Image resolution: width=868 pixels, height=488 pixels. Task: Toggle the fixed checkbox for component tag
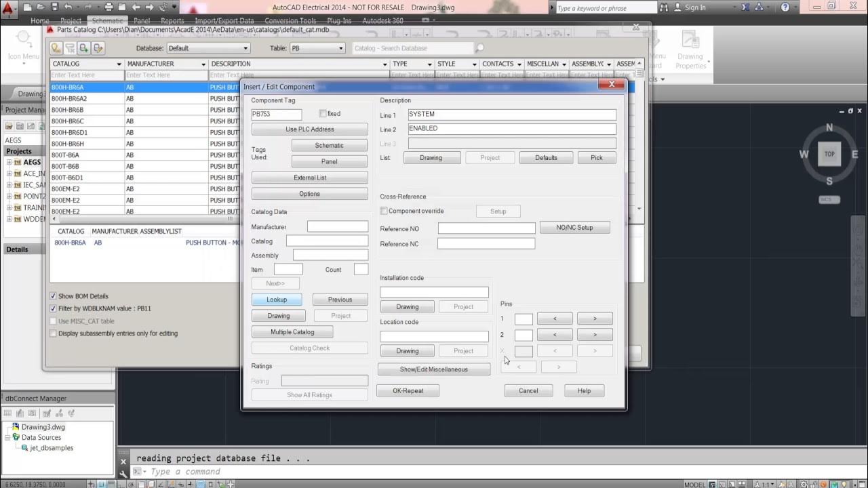tap(323, 114)
